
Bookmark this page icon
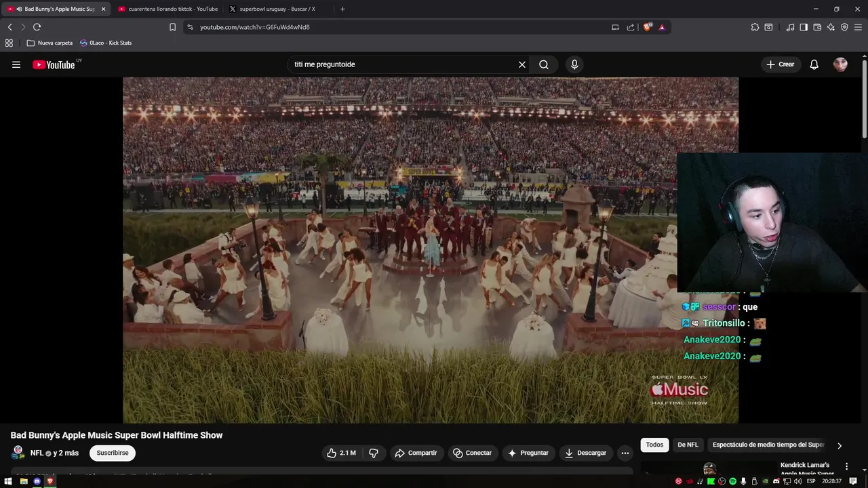pyautogui.click(x=172, y=27)
